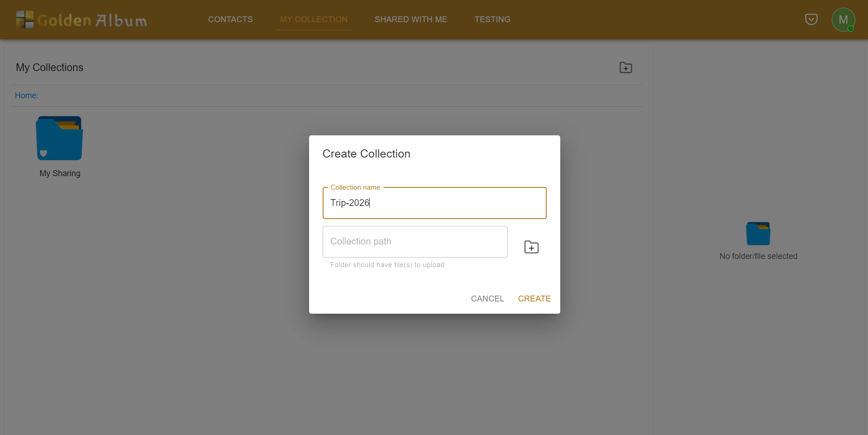
Task: Click the Trip-2026 collection name field
Action: click(434, 203)
